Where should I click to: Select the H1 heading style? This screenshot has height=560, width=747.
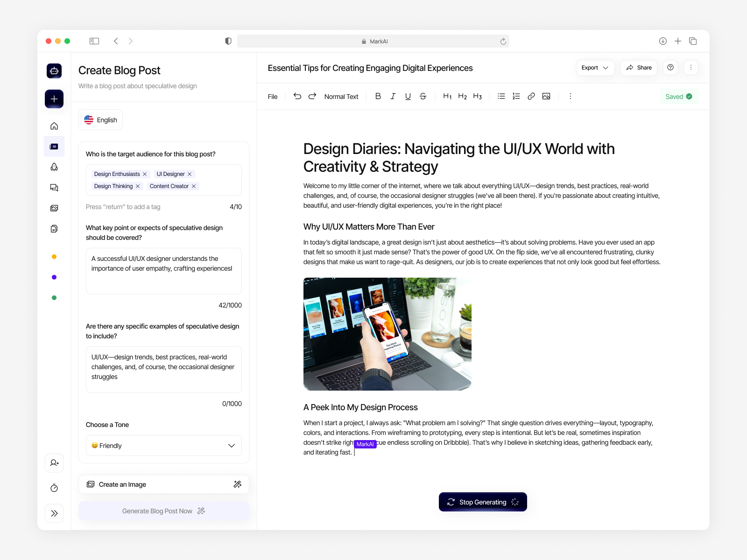[x=447, y=96]
